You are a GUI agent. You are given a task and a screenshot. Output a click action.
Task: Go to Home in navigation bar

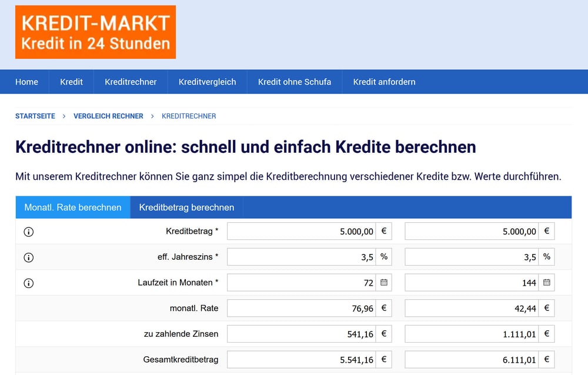(x=26, y=82)
